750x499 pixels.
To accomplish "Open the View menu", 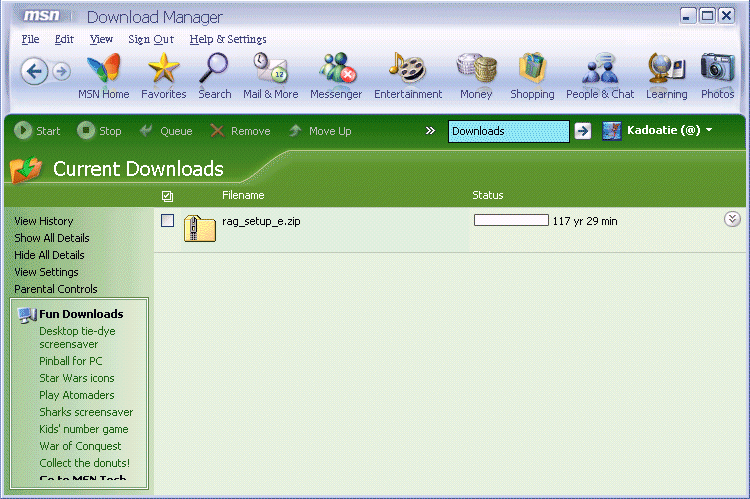I will 101,39.
